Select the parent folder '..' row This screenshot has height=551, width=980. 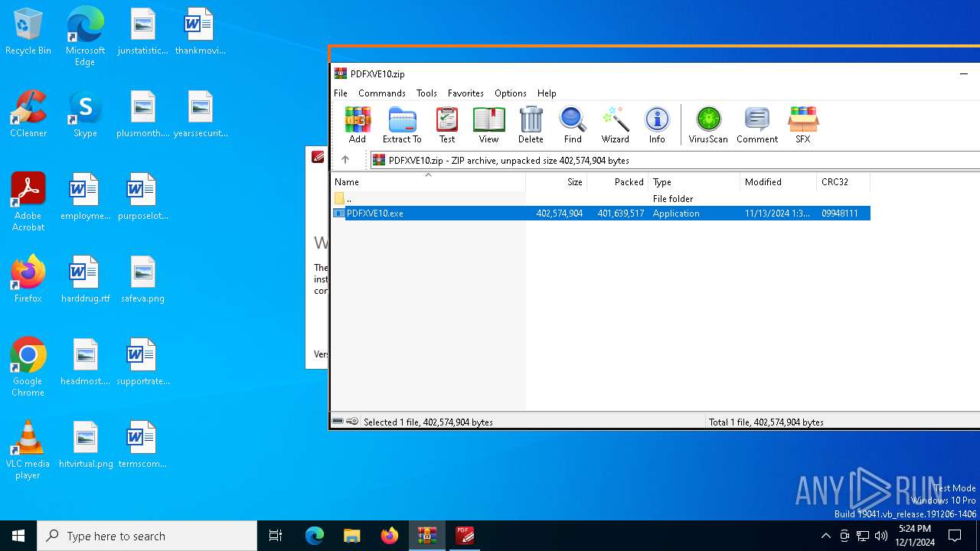click(601, 199)
